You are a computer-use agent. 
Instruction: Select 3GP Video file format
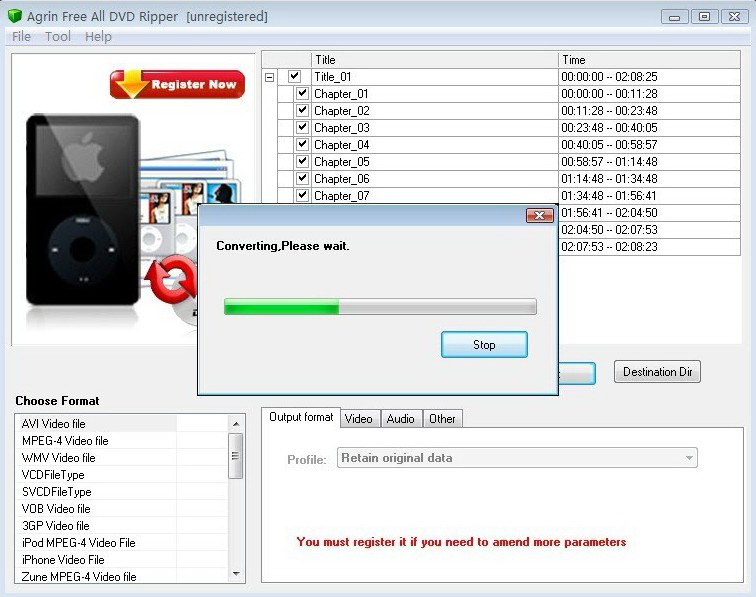click(121, 526)
